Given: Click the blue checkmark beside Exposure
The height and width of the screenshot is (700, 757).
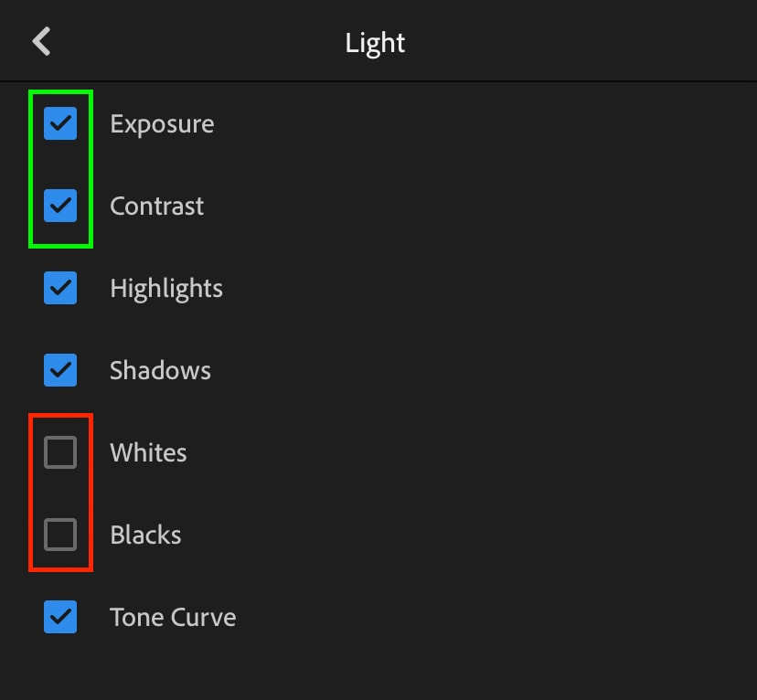Looking at the screenshot, I should 60,123.
